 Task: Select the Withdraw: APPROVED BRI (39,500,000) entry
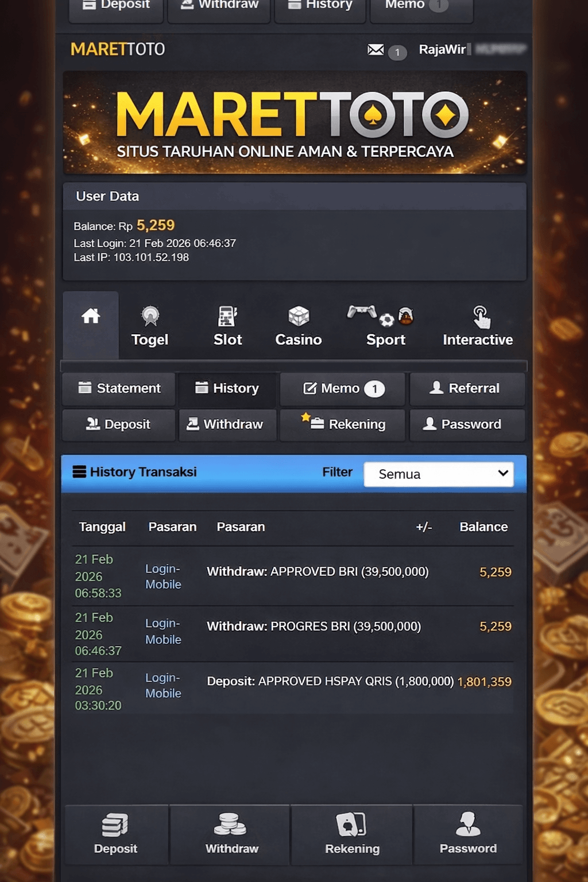point(318,572)
